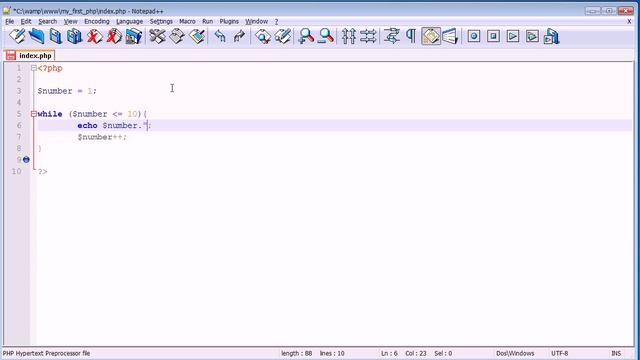
Task: Click the closing '?>' tag
Action: (x=42, y=171)
